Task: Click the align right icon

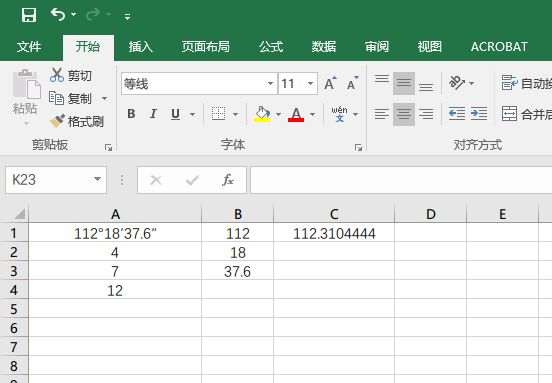Action: point(426,114)
